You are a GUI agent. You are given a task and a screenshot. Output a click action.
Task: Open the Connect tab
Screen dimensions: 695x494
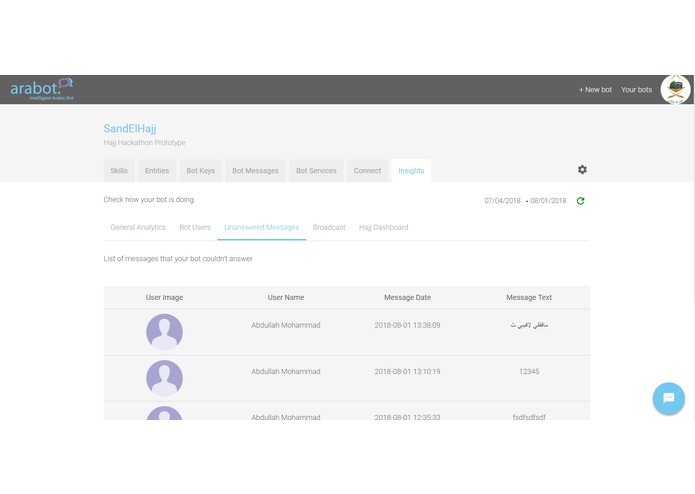(x=367, y=171)
